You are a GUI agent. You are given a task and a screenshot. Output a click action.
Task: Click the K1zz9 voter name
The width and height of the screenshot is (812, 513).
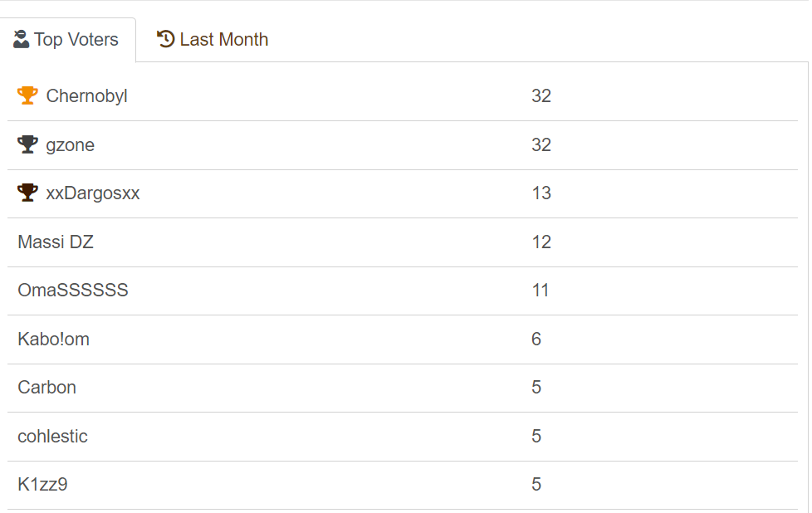pyautogui.click(x=42, y=484)
